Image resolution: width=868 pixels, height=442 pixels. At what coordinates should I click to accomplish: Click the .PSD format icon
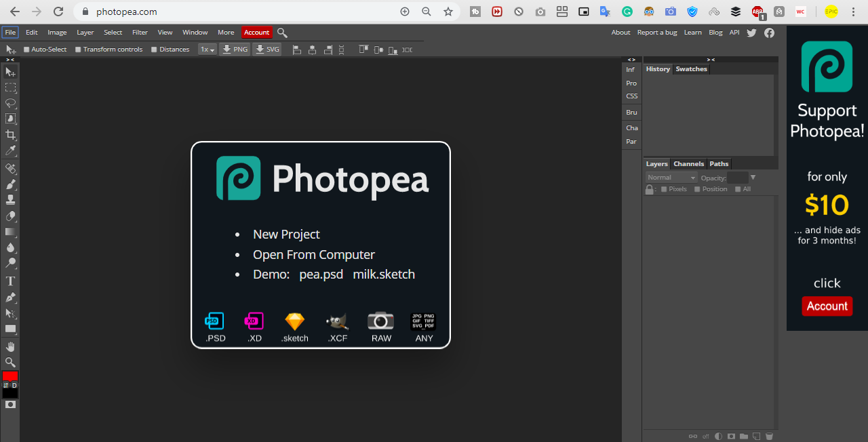[x=215, y=327]
